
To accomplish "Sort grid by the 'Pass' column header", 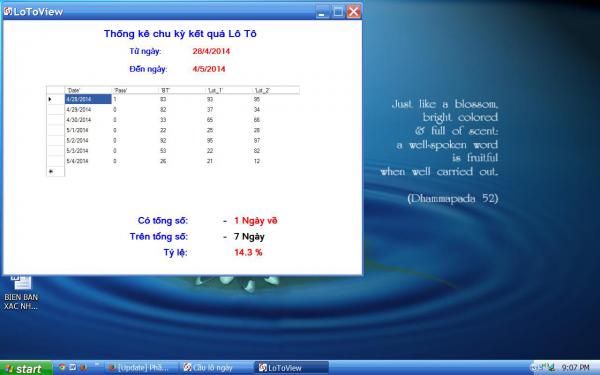I will pyautogui.click(x=135, y=90).
